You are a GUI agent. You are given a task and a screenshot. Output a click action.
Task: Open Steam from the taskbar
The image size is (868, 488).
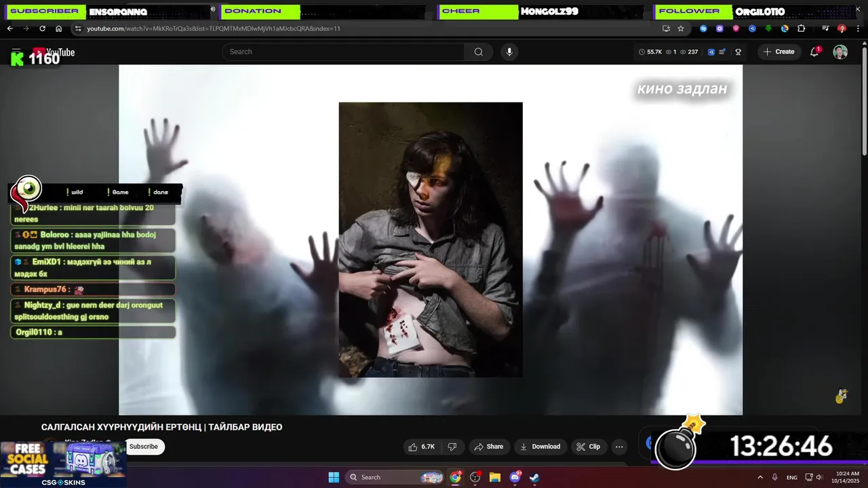534,477
